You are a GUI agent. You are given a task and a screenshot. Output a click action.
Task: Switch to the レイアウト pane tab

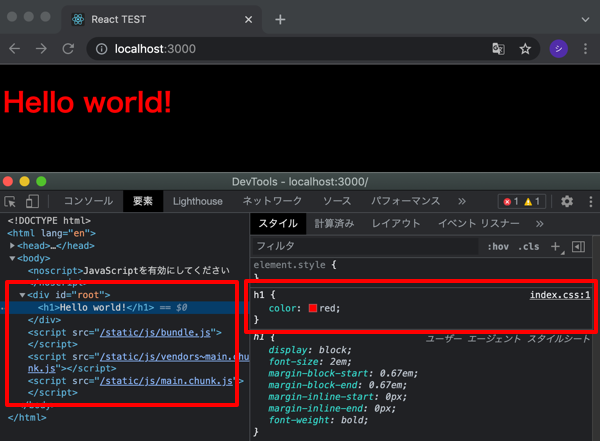396,224
